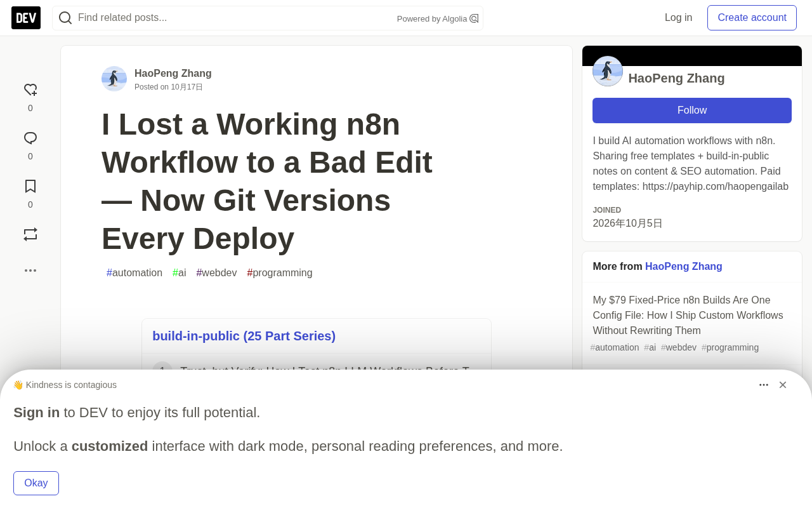Open the share options ellipsis in sidebar
Image resolution: width=812 pixels, height=508 pixels.
tap(30, 271)
